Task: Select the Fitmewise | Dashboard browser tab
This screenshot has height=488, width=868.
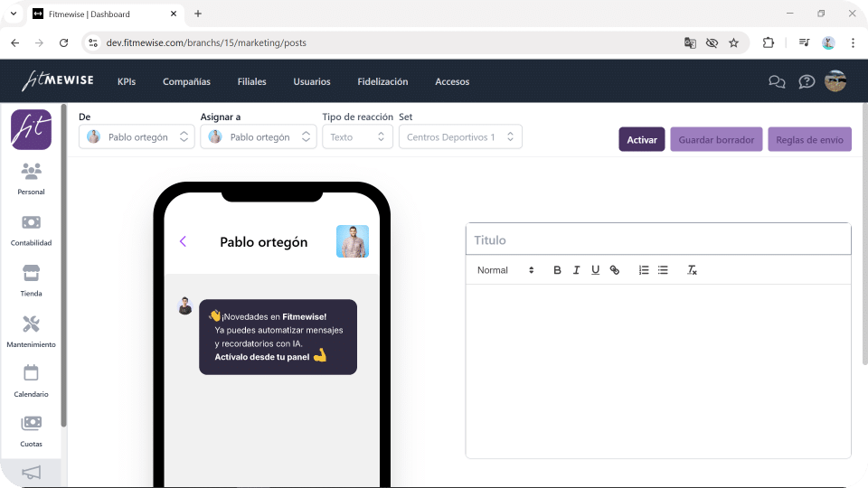Action: click(105, 14)
